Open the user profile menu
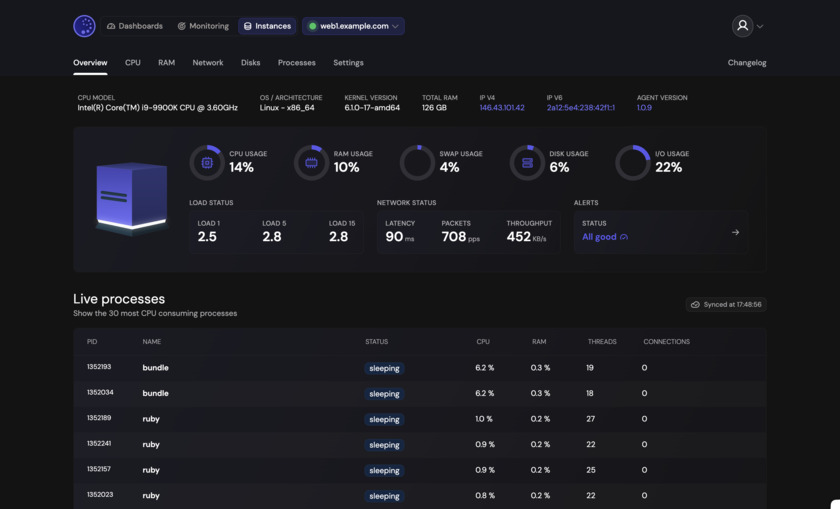 (746, 26)
